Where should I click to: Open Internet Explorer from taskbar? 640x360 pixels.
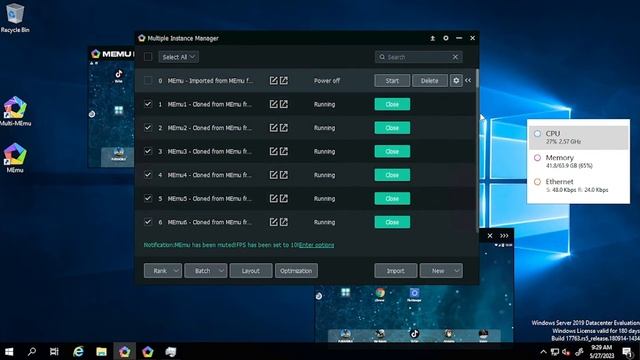(x=78, y=351)
